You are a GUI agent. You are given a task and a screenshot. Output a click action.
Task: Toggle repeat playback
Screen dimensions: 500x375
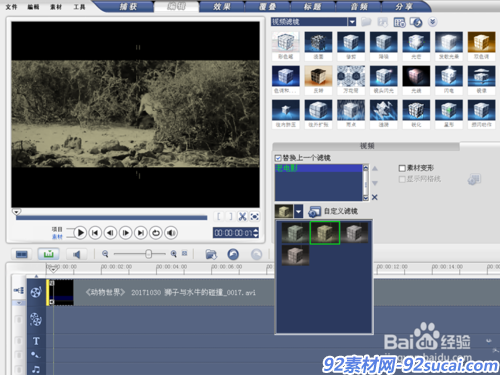tap(156, 233)
